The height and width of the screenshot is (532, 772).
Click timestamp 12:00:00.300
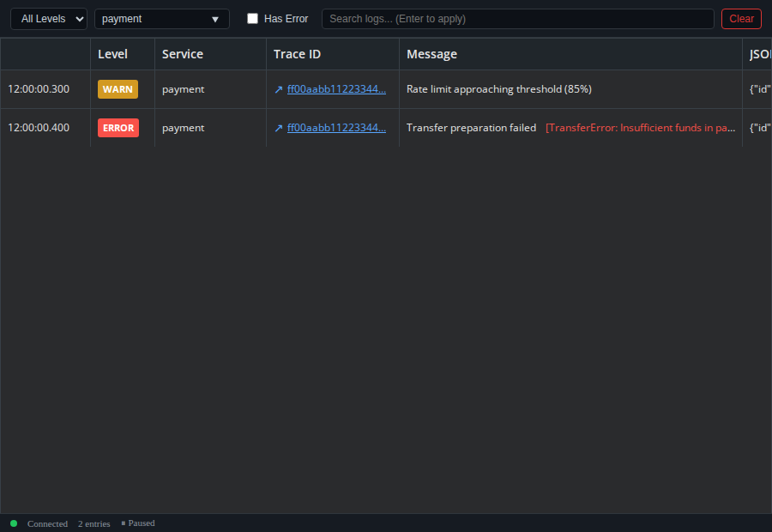click(39, 89)
